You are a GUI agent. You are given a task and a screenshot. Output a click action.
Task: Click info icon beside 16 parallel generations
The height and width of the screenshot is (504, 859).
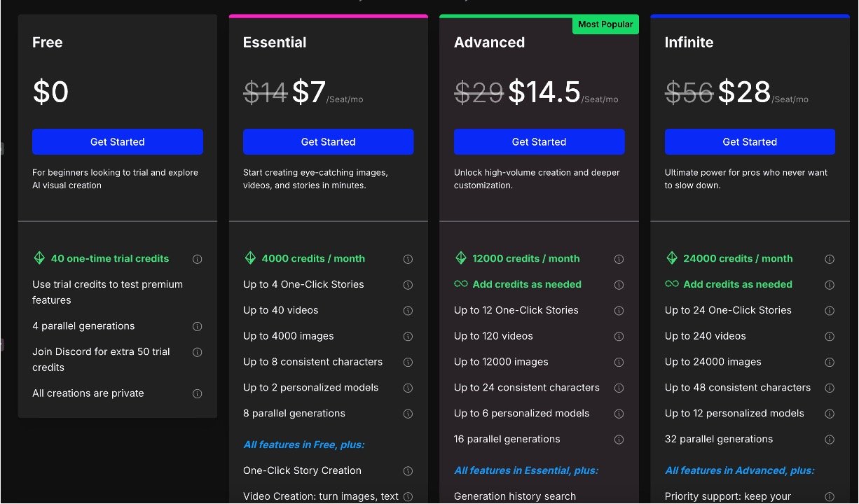619,440
